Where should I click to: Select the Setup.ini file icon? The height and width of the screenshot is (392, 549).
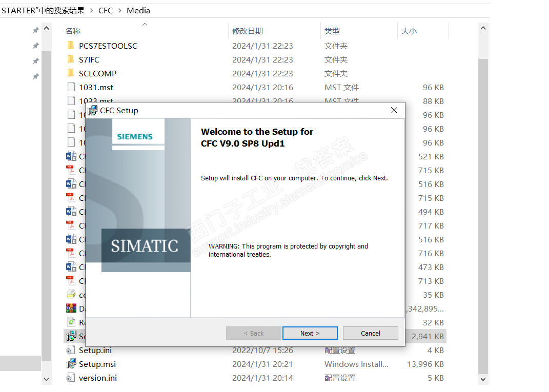(71, 350)
